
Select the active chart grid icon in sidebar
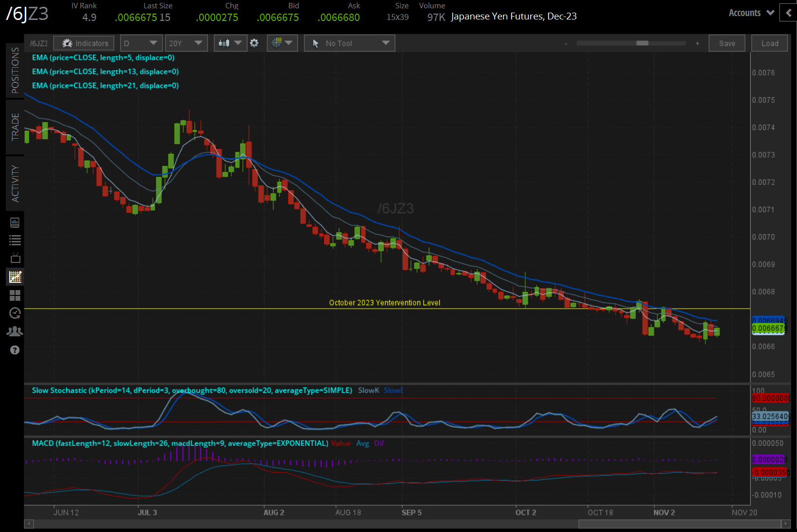(15, 277)
